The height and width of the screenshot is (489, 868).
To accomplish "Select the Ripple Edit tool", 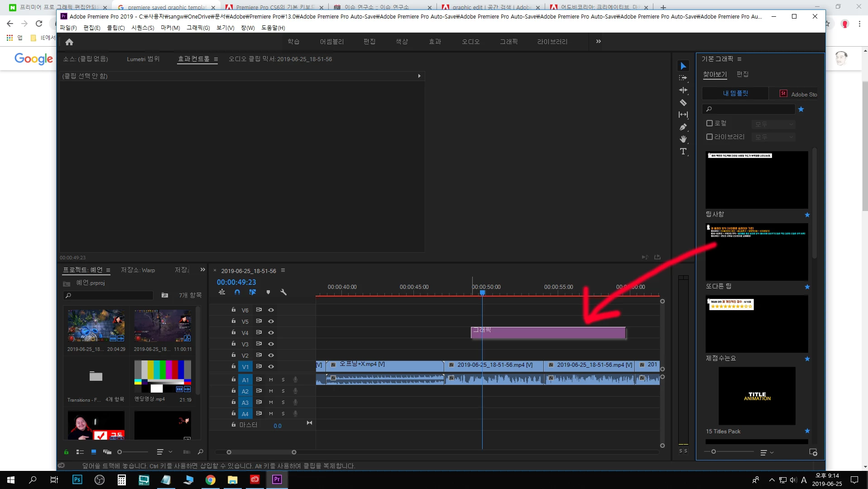I will coord(683,90).
